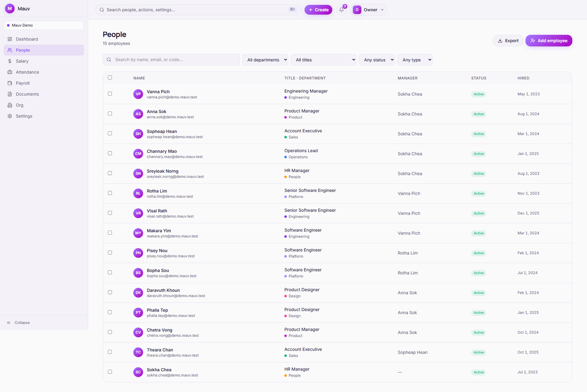Toggle the select-all checkbox in table header
This screenshot has height=392, width=587.
[110, 77]
